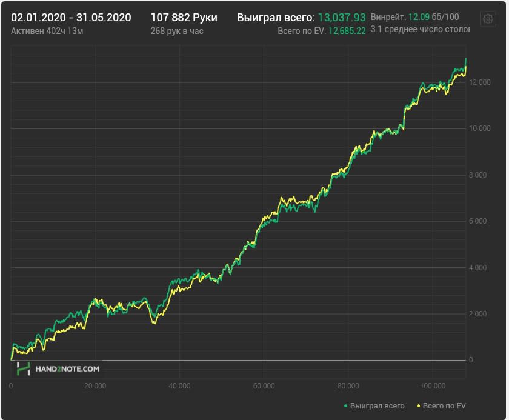Click the '107 882 Руки' hands count

(x=184, y=18)
